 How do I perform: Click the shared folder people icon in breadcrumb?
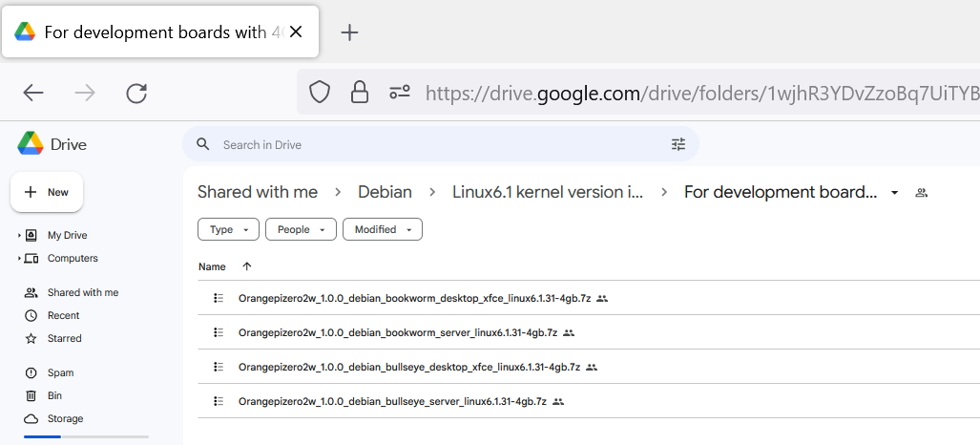(921, 193)
